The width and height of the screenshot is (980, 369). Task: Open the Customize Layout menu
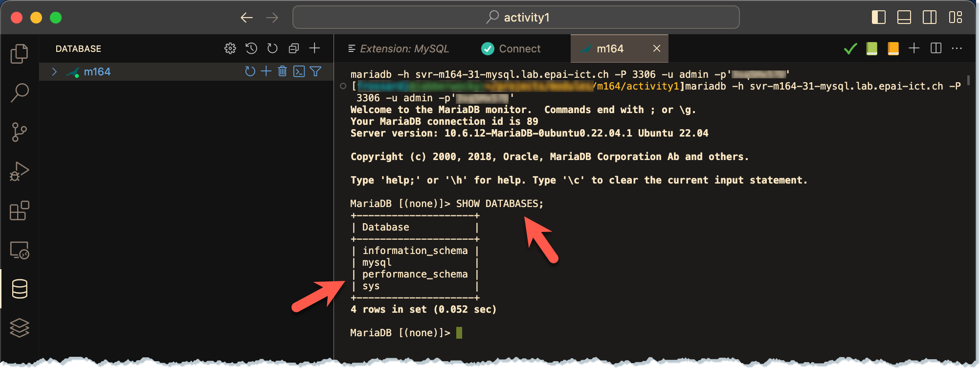[956, 18]
